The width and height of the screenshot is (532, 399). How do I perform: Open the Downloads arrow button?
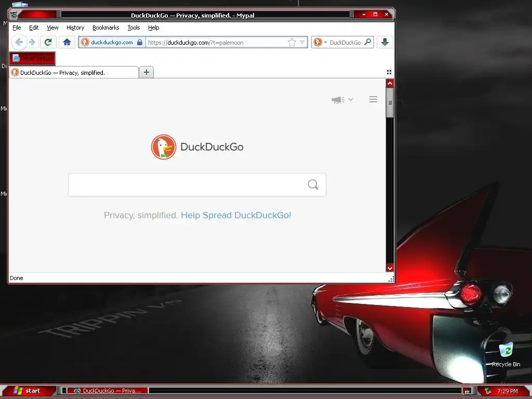pos(385,42)
